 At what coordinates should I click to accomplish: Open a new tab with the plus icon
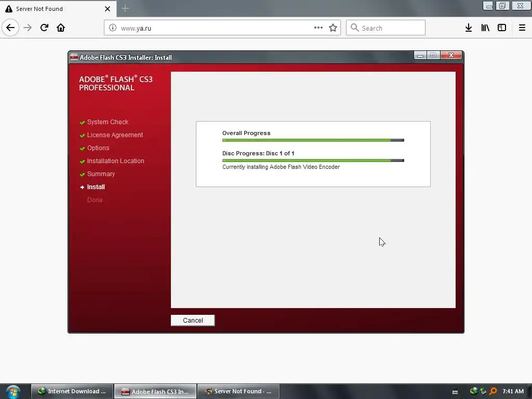pos(125,8)
